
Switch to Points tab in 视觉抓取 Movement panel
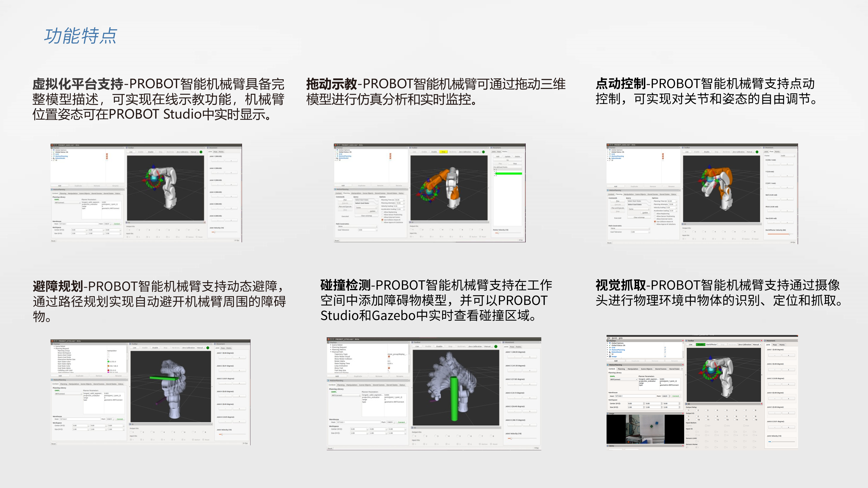click(782, 345)
